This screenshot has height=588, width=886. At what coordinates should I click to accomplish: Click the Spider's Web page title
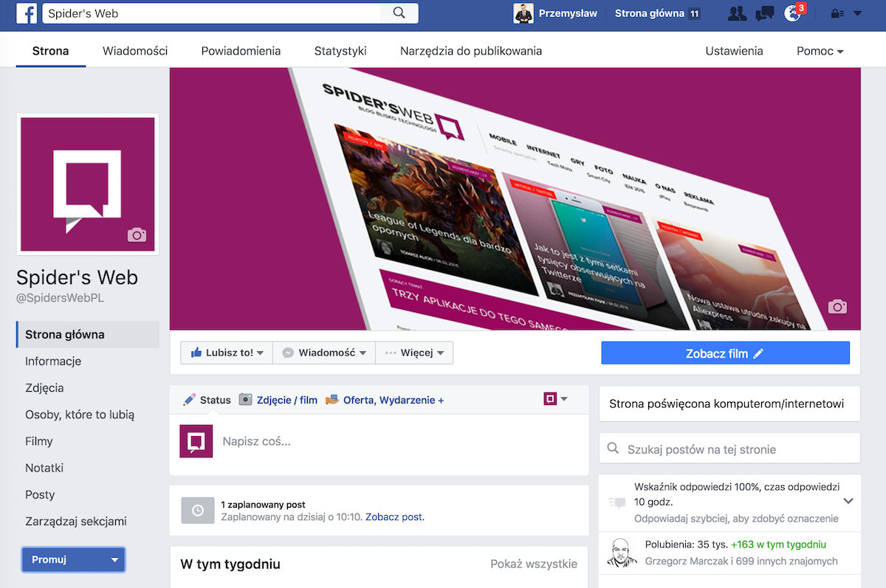click(x=78, y=277)
